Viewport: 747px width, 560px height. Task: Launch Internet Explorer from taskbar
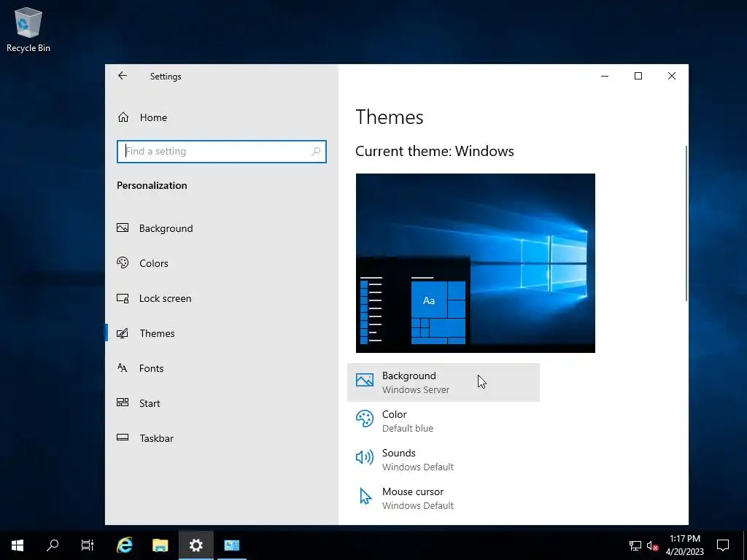click(125, 545)
